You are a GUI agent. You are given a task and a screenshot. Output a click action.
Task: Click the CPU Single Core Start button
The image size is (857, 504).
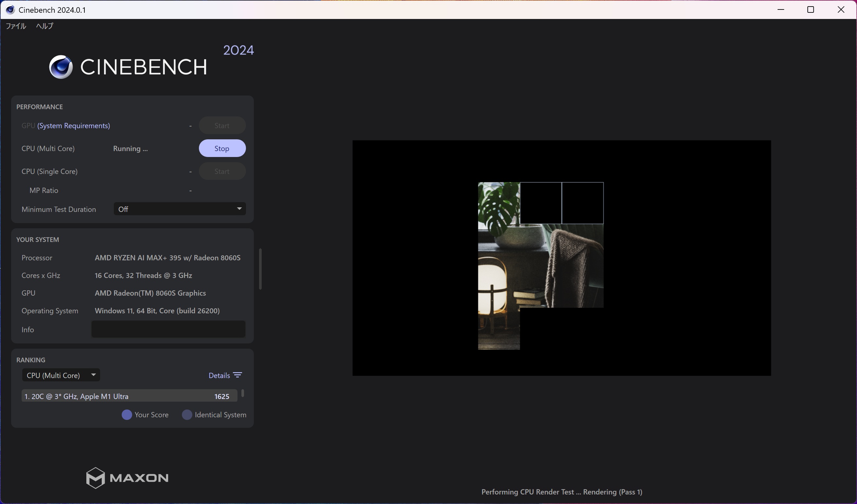[x=222, y=171]
